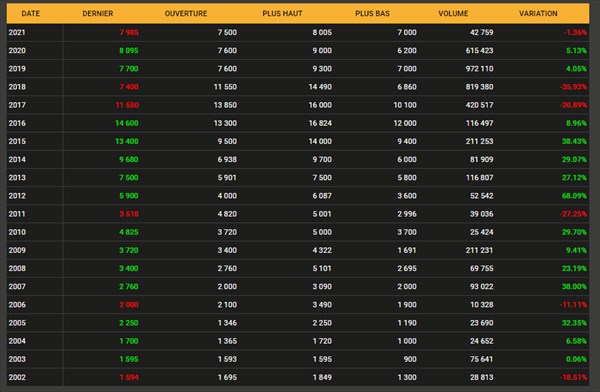The image size is (600, 392).
Task: Click the DATE column header
Action: (31, 13)
